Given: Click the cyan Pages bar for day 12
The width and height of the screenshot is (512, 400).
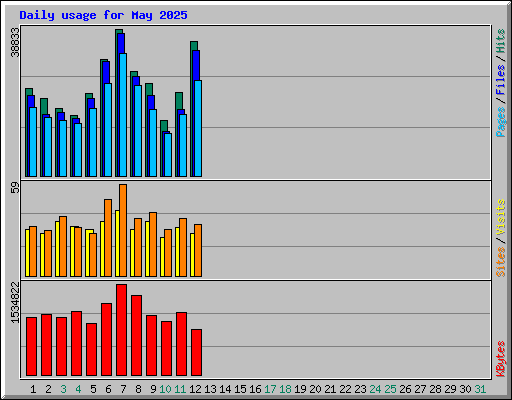Looking at the screenshot, I should tap(198, 128).
